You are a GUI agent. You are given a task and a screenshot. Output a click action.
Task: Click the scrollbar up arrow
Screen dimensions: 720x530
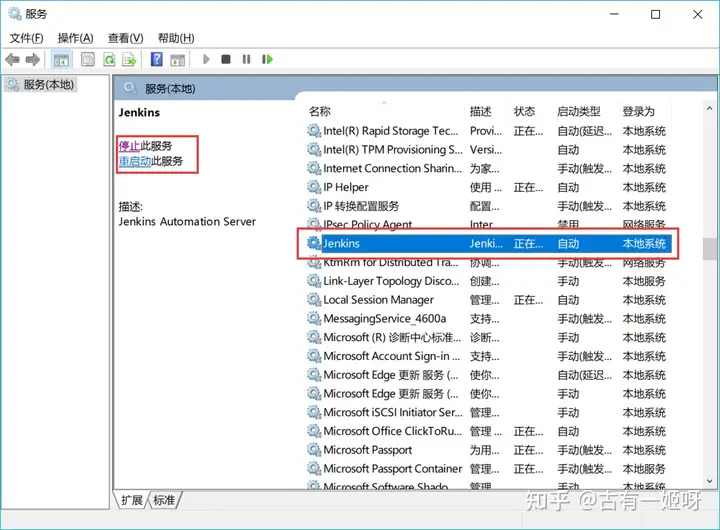coord(709,109)
